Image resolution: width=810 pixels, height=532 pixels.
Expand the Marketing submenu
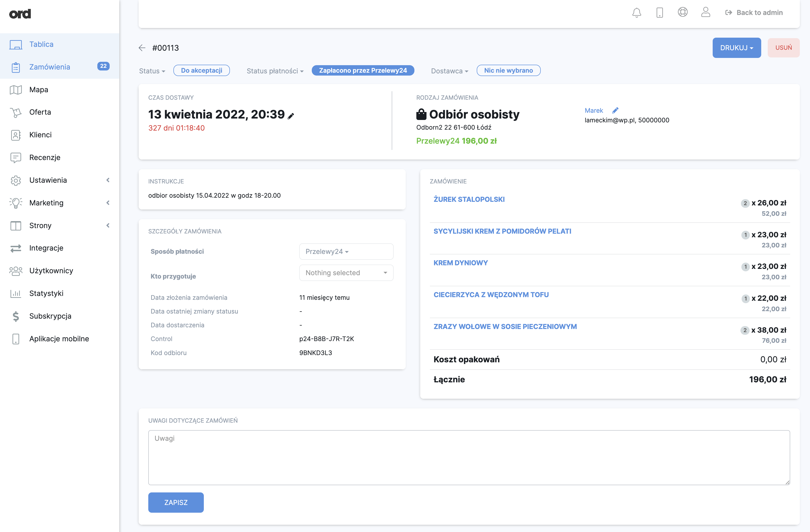(x=108, y=203)
